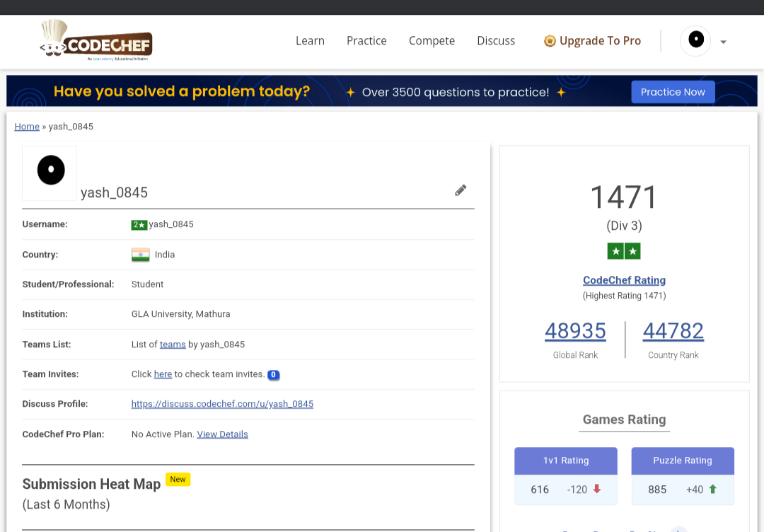Open the discuss.codechef.com profile link
Screen dimensions: 764x532
222,404
